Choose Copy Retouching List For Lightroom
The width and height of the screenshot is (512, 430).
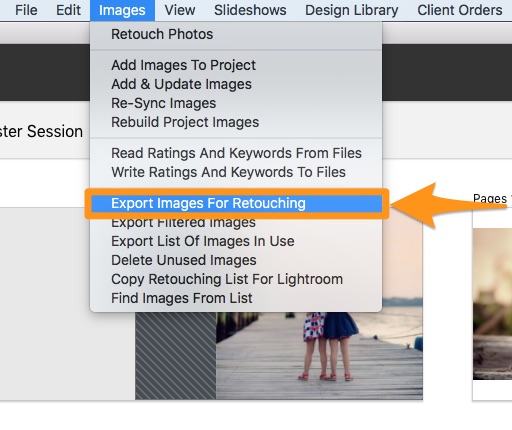[236, 279]
